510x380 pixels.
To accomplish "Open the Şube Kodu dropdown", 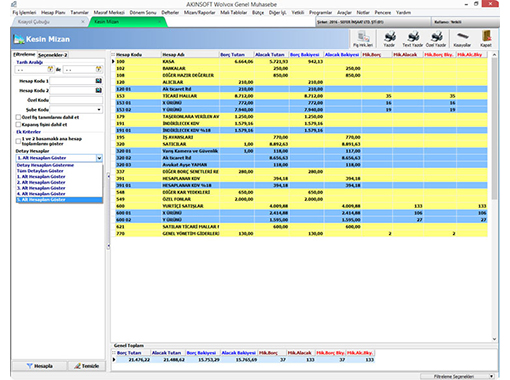I will click(99, 110).
